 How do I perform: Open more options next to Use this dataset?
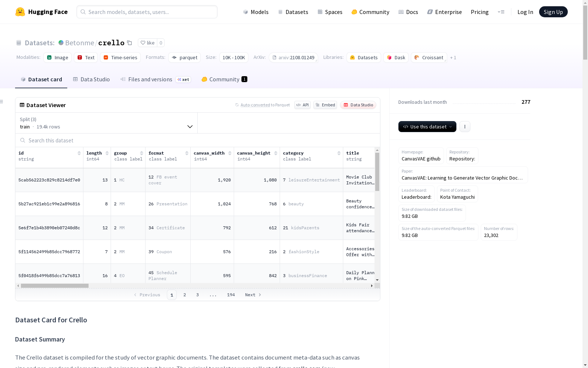coord(465,127)
